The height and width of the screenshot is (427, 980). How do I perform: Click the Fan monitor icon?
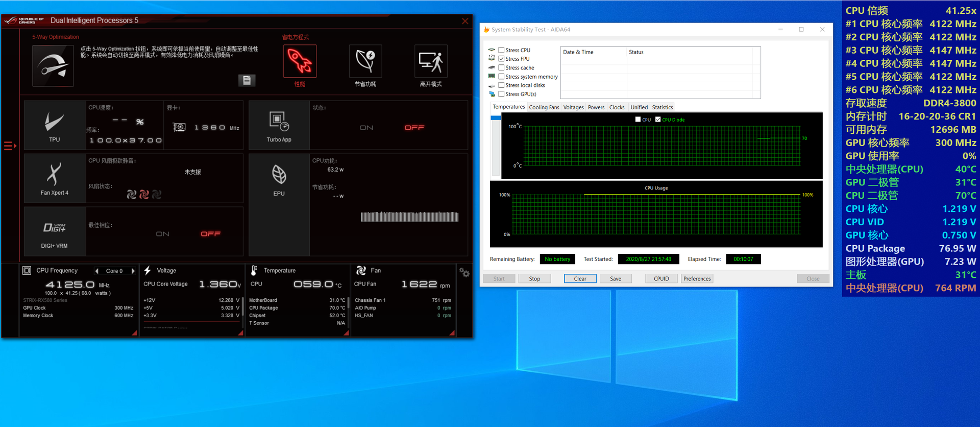[x=361, y=270]
